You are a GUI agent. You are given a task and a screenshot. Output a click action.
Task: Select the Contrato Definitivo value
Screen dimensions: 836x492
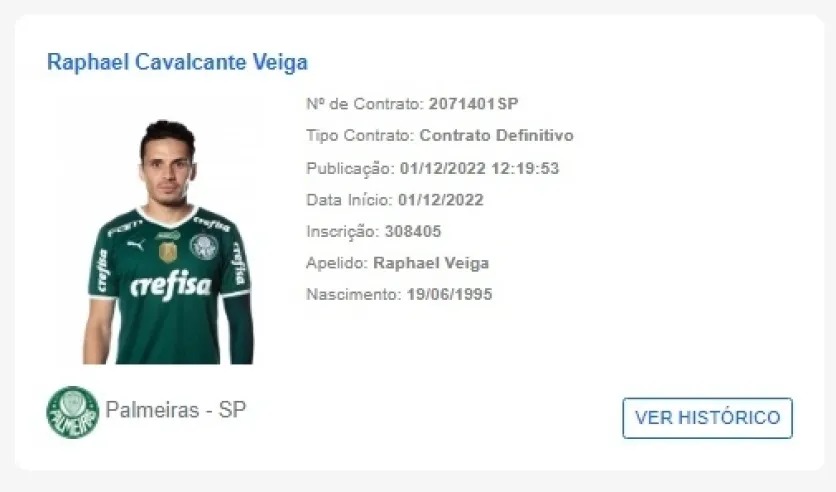pos(496,135)
